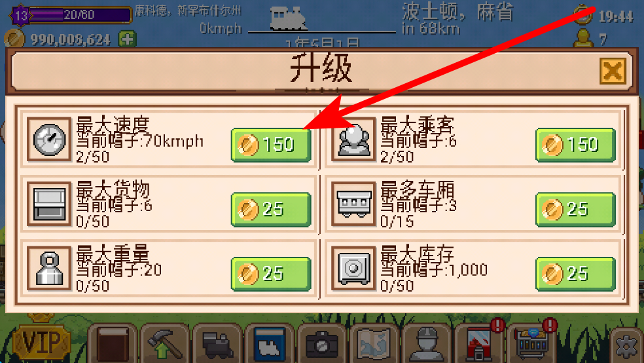Viewport: 644px width, 363px height.
Task: Buy max passengers upgrade for 150 coins
Action: coord(575,145)
